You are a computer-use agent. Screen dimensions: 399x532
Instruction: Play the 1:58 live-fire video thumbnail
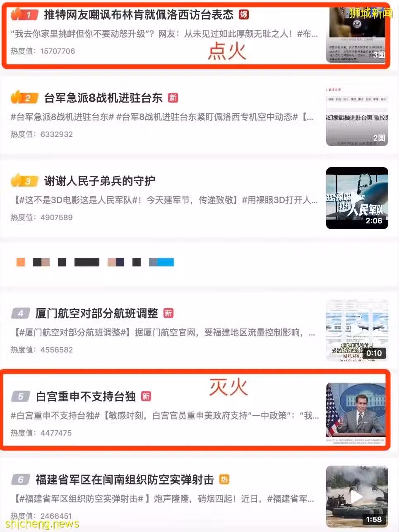[357, 496]
